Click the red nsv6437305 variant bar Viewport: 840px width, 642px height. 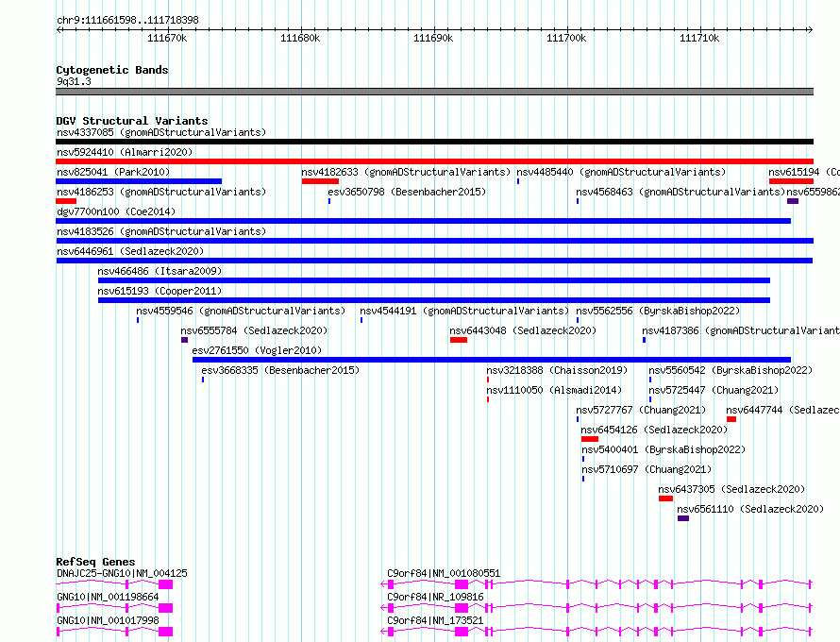(666, 498)
